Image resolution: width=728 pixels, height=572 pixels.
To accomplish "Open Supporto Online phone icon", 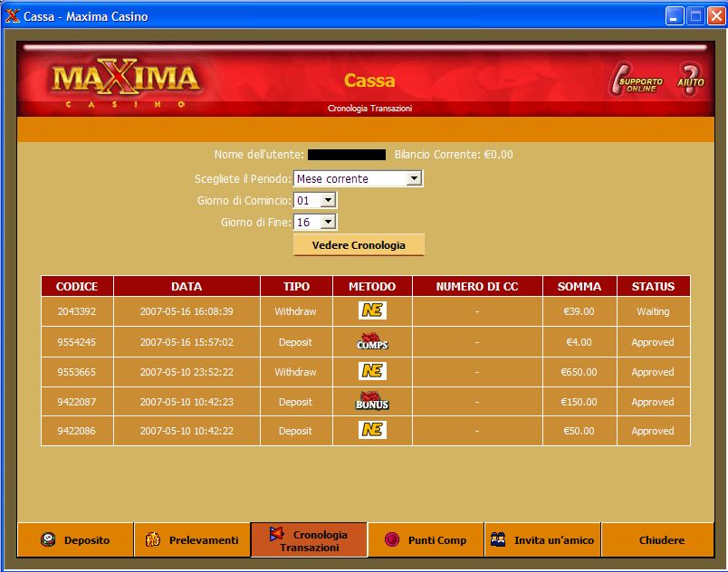I will 636,81.
